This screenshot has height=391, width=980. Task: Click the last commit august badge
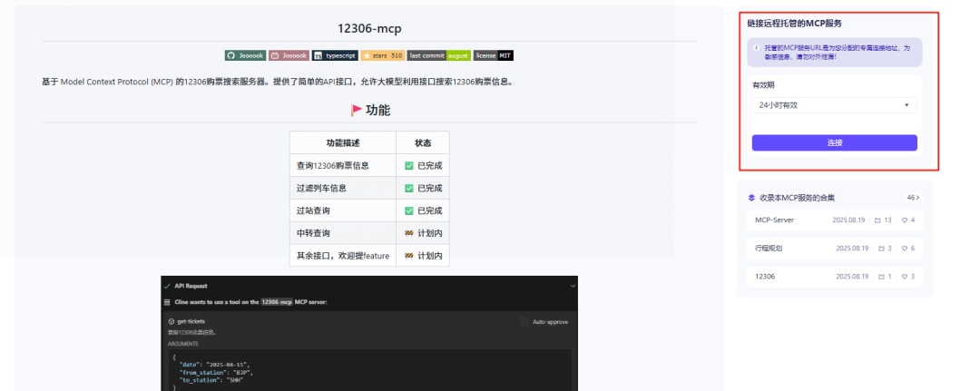tap(439, 55)
